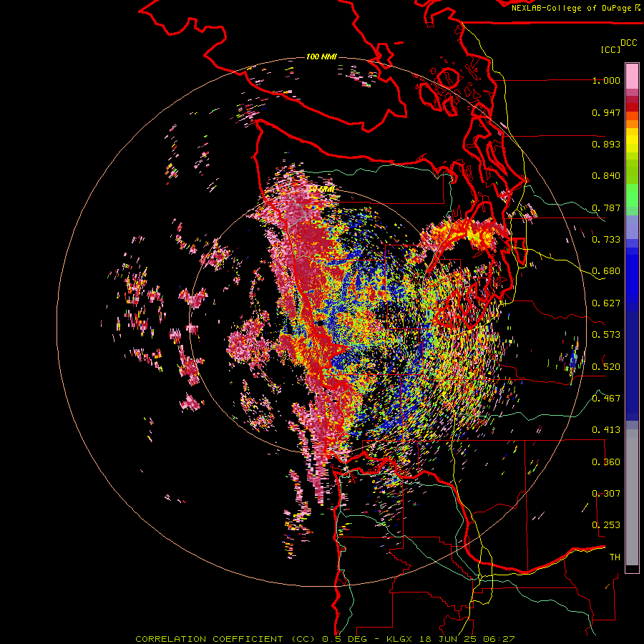Screen dimensions: 644x644
Task: Click the TH threshold label on scale
Action: pos(615,557)
